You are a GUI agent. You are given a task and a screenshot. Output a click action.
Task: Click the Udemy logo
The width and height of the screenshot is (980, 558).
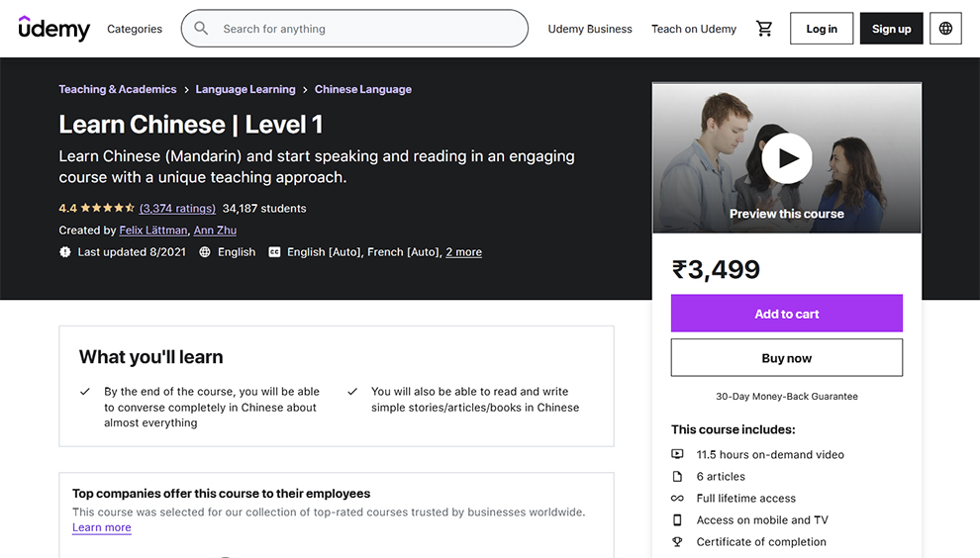54,29
